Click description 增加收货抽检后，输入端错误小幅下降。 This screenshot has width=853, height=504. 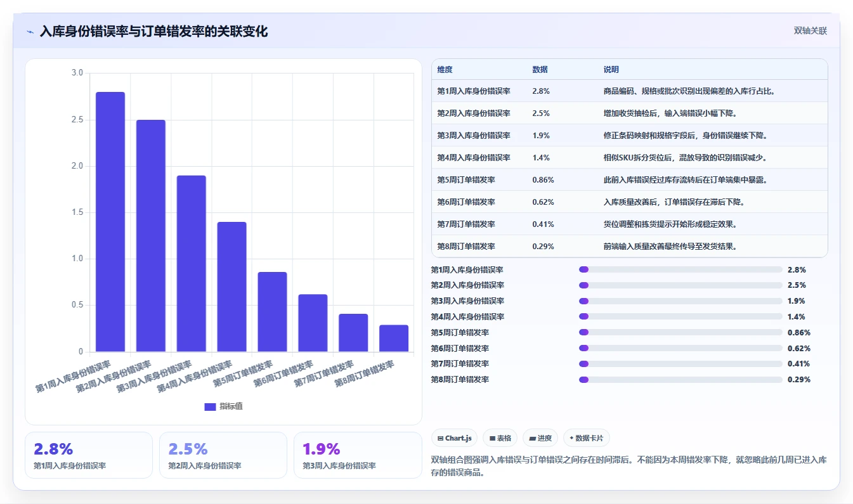pyautogui.click(x=670, y=113)
